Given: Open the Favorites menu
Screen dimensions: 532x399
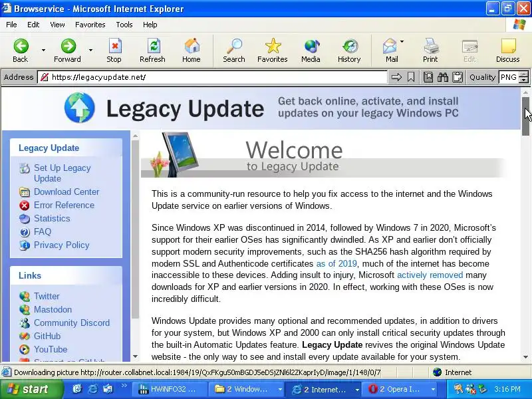Looking at the screenshot, I should coord(90,25).
